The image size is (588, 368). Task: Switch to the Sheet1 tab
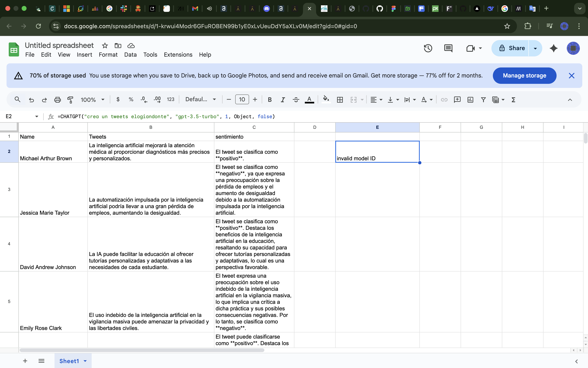[x=69, y=361]
